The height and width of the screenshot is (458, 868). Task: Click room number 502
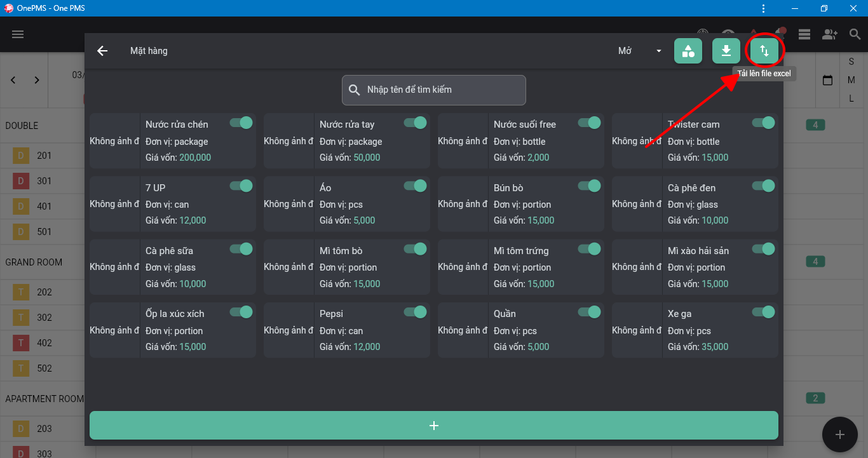[x=44, y=368]
